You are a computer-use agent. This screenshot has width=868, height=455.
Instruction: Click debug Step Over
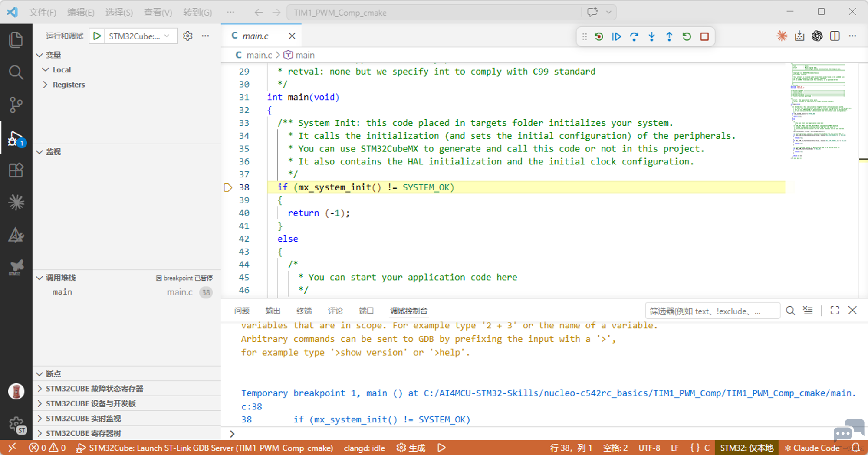(634, 36)
